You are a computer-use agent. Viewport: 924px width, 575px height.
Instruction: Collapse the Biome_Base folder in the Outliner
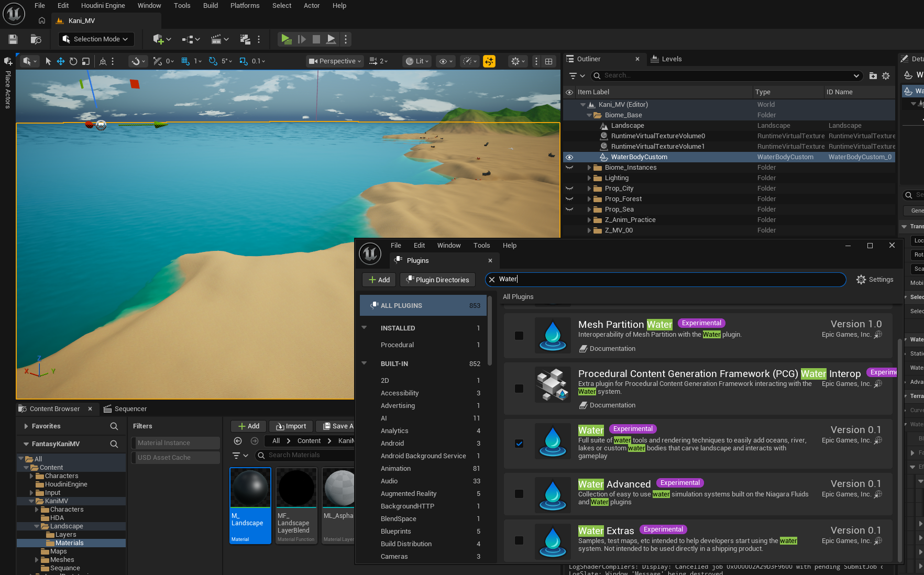tap(589, 115)
